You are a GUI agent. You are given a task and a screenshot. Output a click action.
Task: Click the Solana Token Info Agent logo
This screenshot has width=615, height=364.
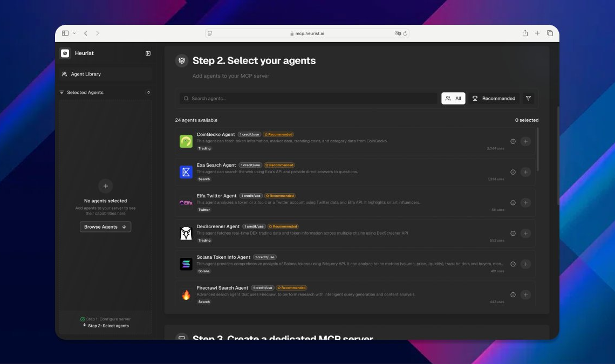click(x=186, y=264)
